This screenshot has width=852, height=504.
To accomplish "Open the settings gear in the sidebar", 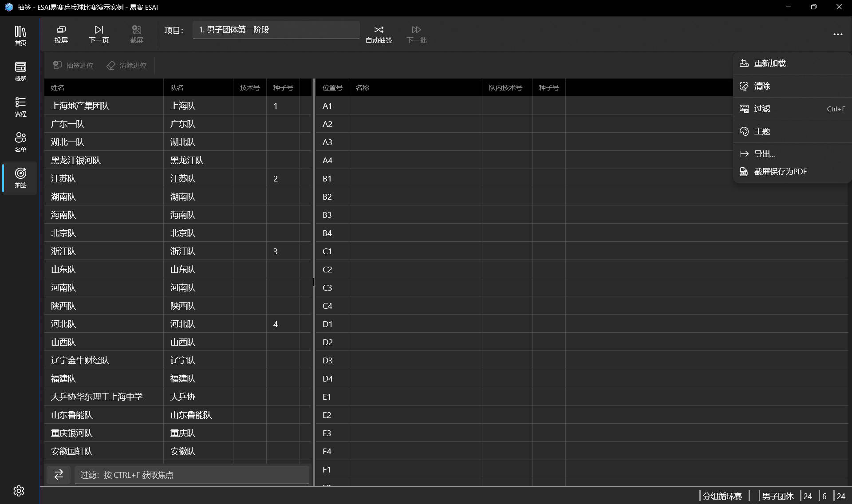I will tap(19, 491).
